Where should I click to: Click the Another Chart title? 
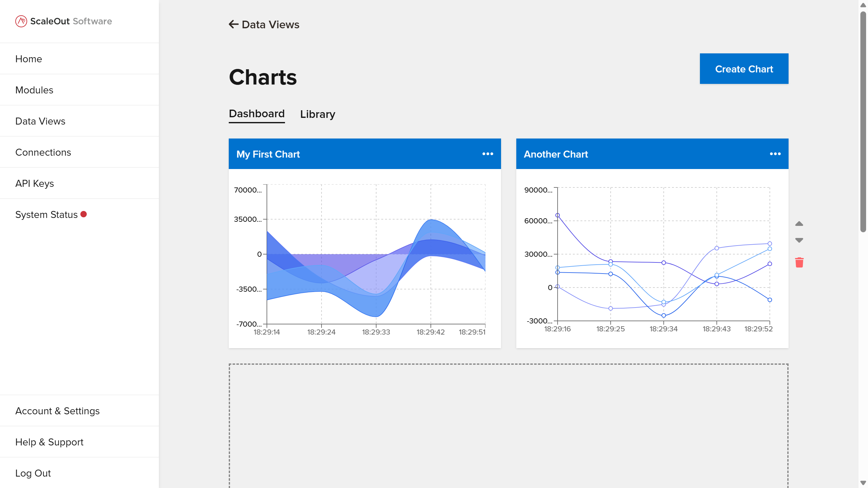(x=556, y=154)
